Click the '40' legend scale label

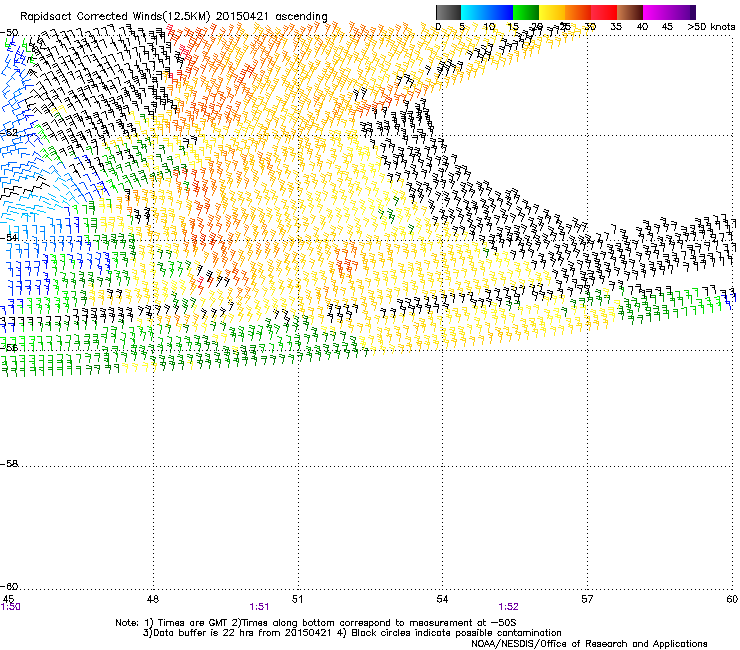(642, 26)
